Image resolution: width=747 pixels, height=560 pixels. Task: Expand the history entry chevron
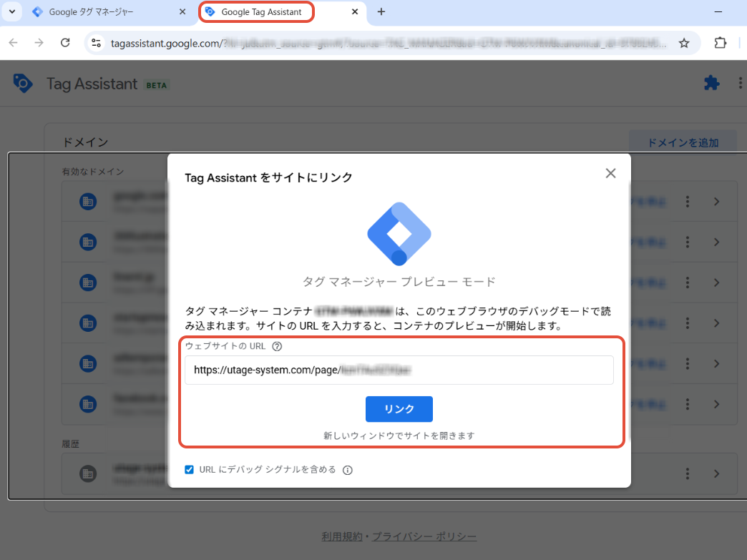716,473
